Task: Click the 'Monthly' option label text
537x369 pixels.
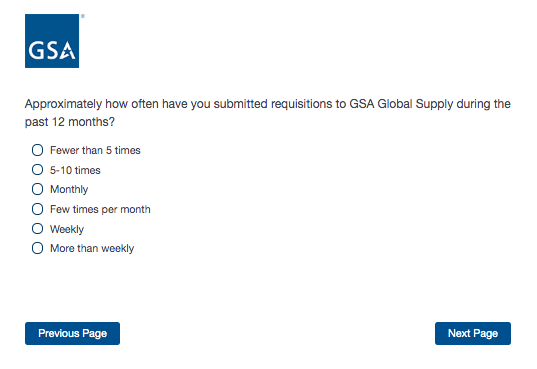Action: [x=69, y=189]
